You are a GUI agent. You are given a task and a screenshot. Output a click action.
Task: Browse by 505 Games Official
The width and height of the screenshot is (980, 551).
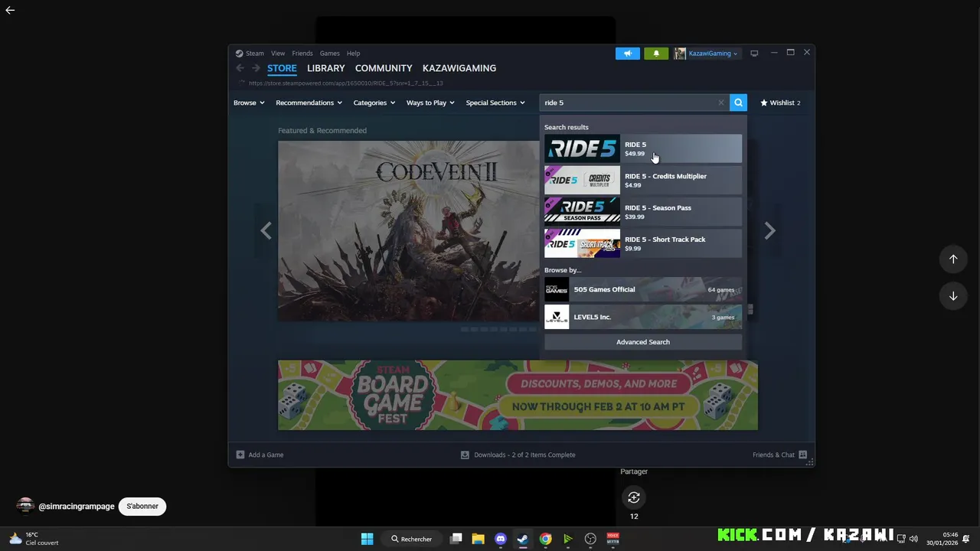tap(643, 289)
